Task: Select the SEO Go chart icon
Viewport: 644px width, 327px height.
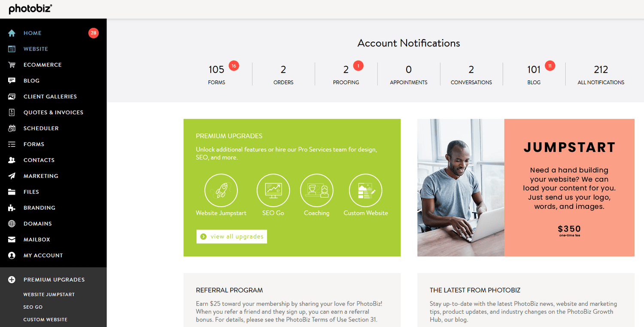Action: click(x=273, y=190)
